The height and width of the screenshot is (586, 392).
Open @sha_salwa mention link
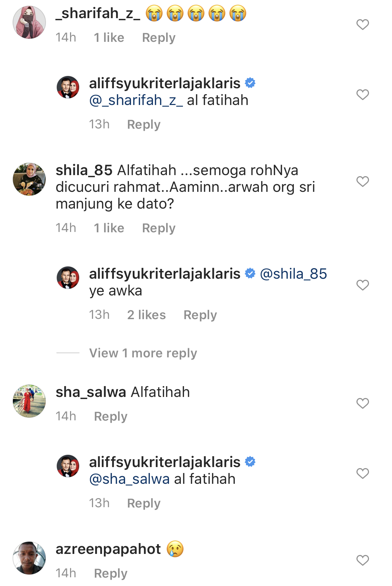click(x=129, y=479)
